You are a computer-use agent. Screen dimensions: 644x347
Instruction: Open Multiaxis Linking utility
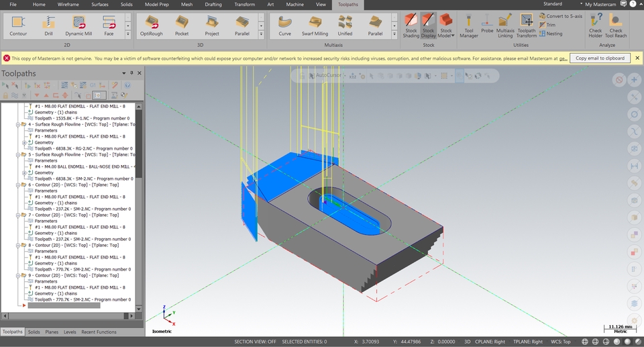point(505,26)
